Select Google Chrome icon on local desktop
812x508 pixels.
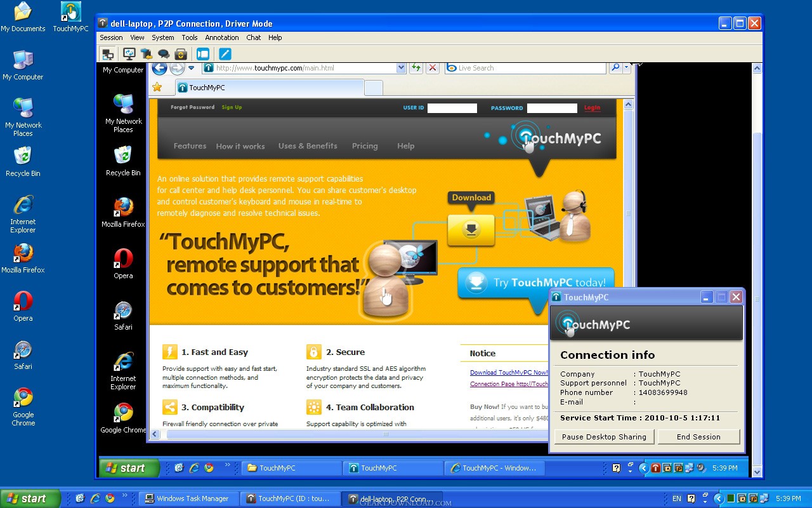point(23,406)
